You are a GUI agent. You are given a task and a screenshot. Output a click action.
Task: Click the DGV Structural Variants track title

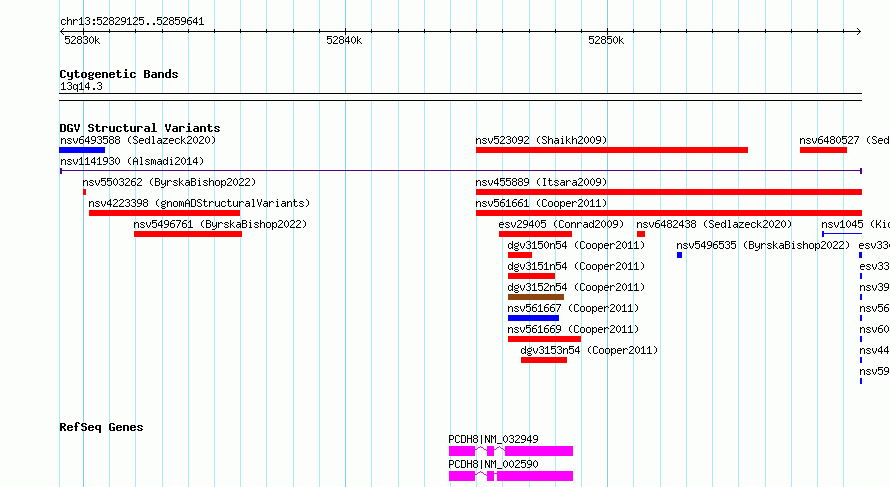coord(140,128)
